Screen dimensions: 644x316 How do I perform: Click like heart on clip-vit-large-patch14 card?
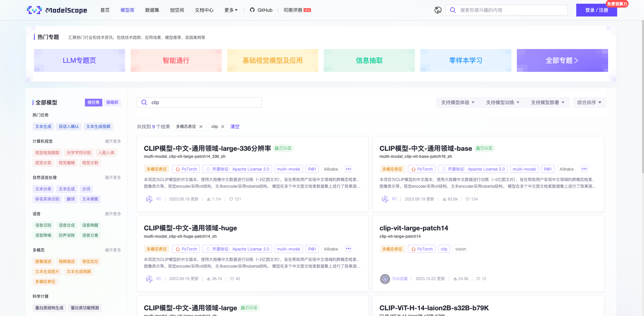tap(478, 279)
